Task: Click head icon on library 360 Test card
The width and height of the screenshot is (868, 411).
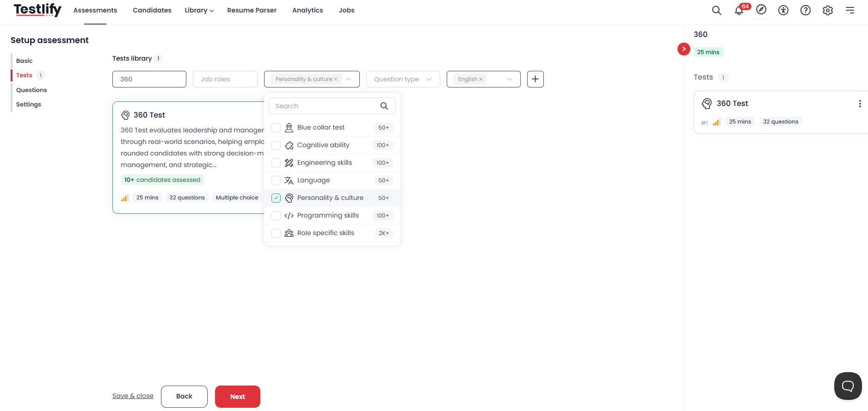Action: (125, 115)
